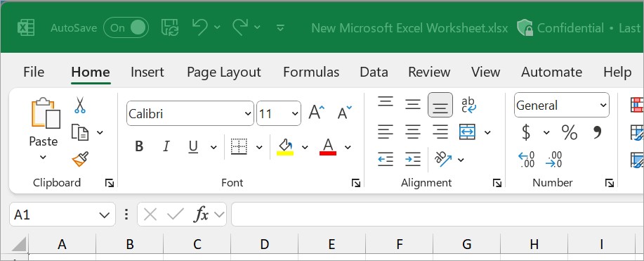Cut selection with the scissors icon
This screenshot has height=261, width=644.
coord(79,105)
